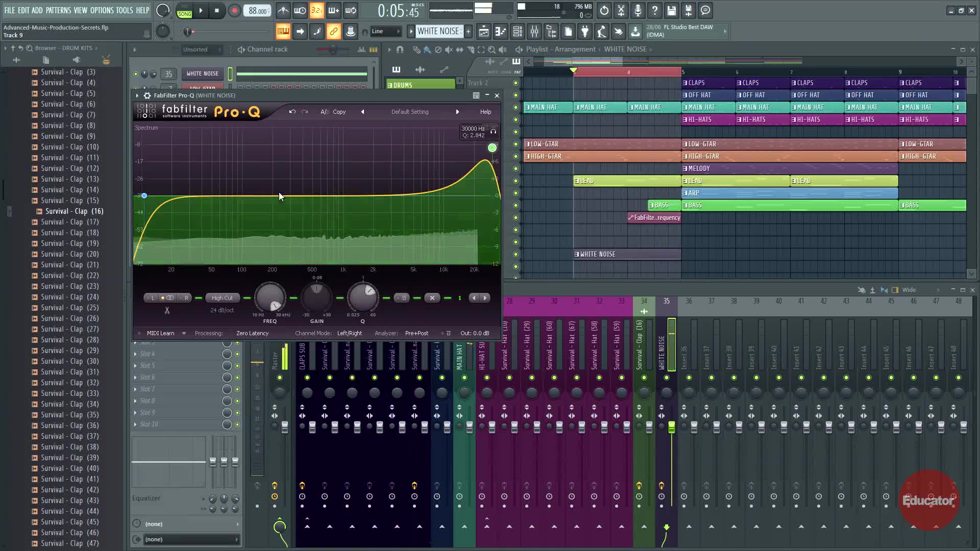Open the Unsorted channel filter dropdown
The image size is (980, 551).
coord(202,49)
